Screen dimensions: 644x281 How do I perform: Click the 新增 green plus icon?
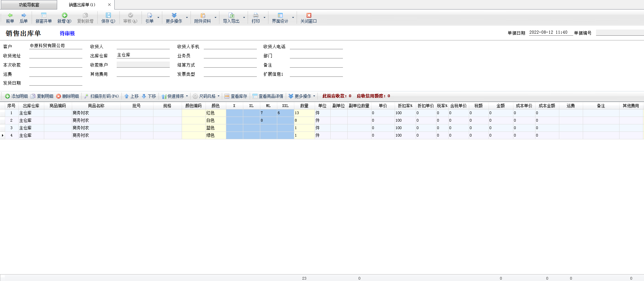pyautogui.click(x=64, y=16)
